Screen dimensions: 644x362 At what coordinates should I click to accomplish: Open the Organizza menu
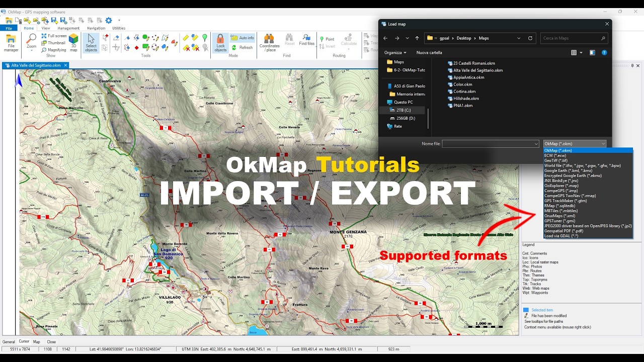(x=395, y=52)
